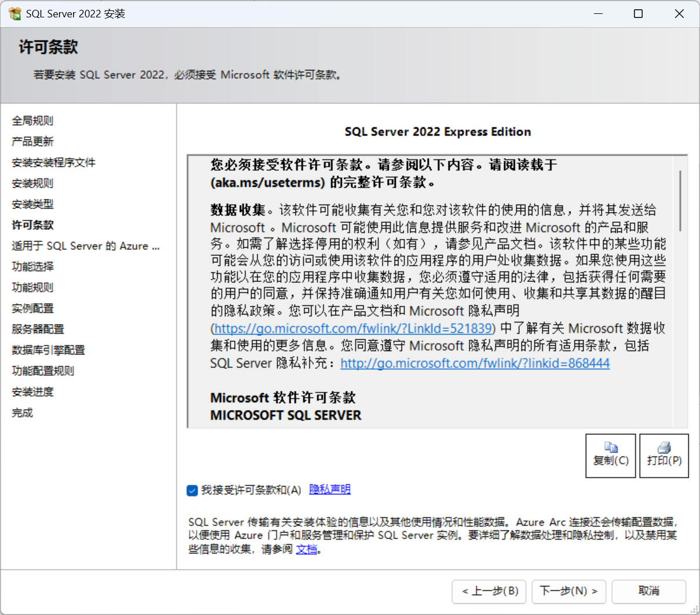Go back with the 上一步(B) button
The height and width of the screenshot is (615, 700).
(490, 591)
